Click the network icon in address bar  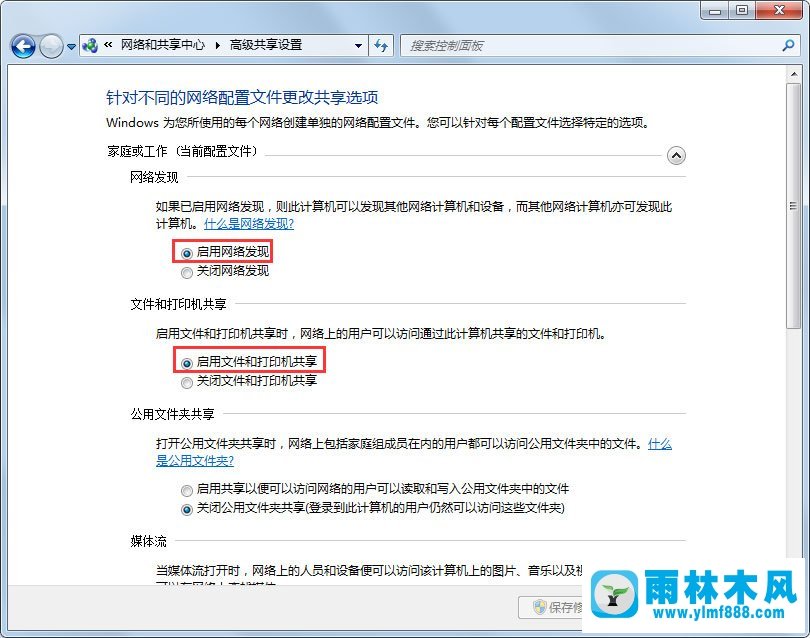[x=90, y=45]
